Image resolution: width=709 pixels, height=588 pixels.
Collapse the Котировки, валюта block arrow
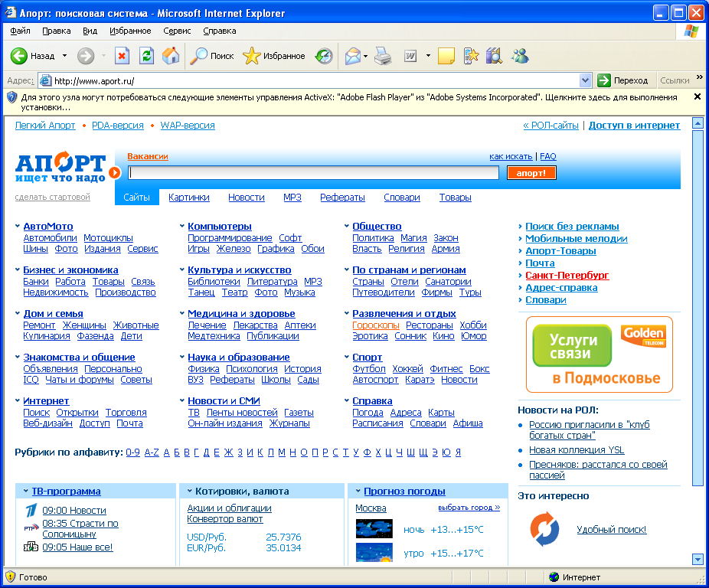coord(190,491)
